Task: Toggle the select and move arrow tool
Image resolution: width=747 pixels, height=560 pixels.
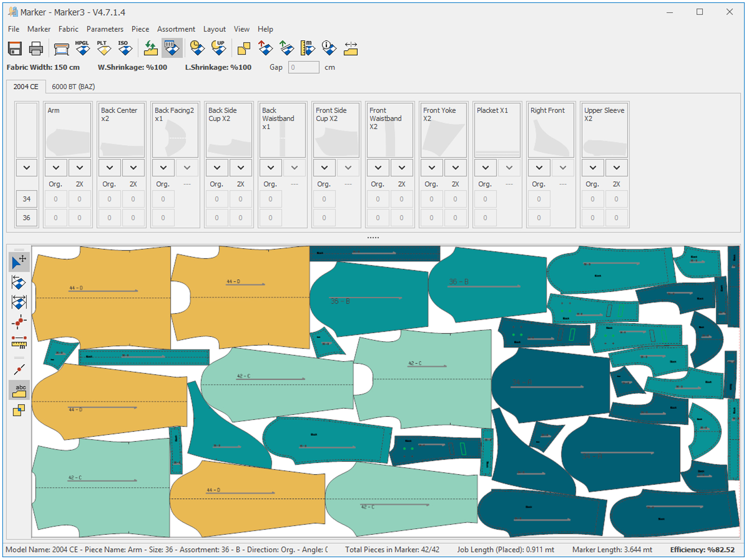Action: coord(19,262)
